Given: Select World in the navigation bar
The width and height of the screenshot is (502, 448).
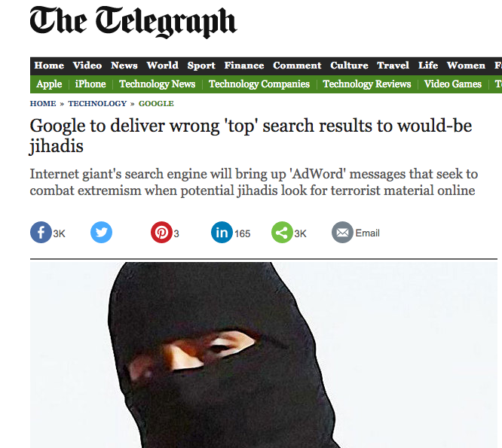Looking at the screenshot, I should coord(162,66).
